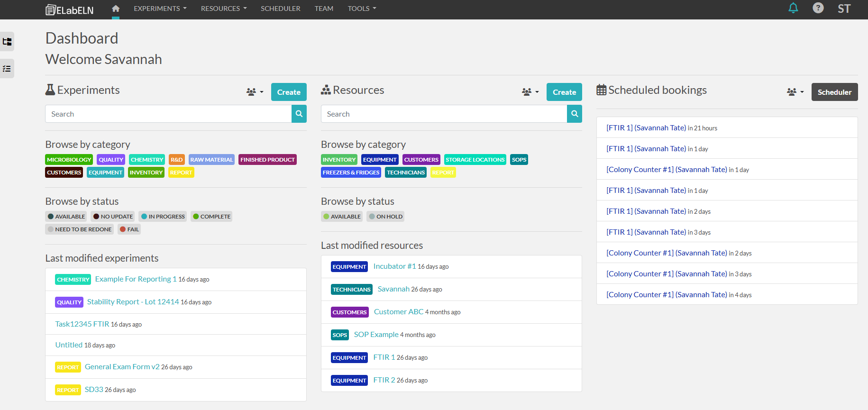This screenshot has height=410, width=868.
Task: Open the Team menu item
Action: click(324, 9)
